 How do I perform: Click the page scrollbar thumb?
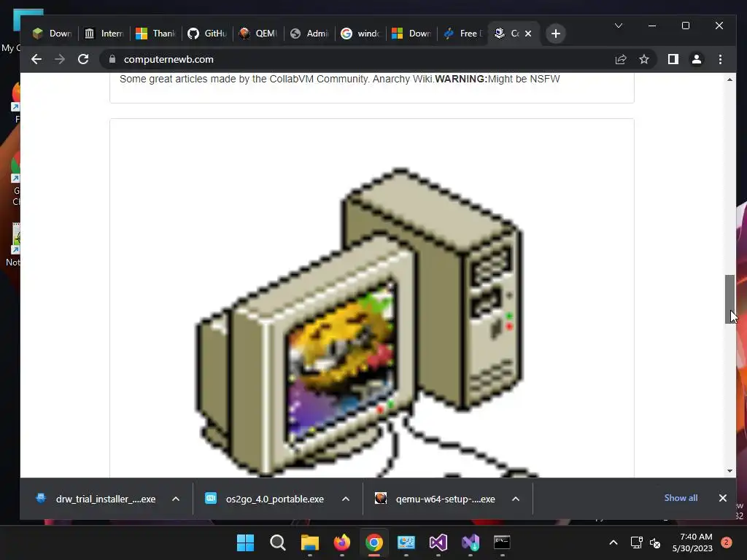[729, 299]
